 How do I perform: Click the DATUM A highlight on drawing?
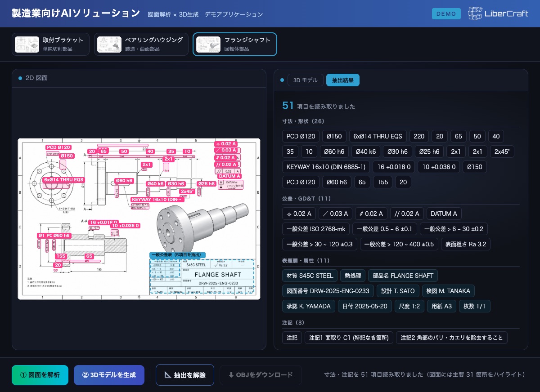coord(229,176)
